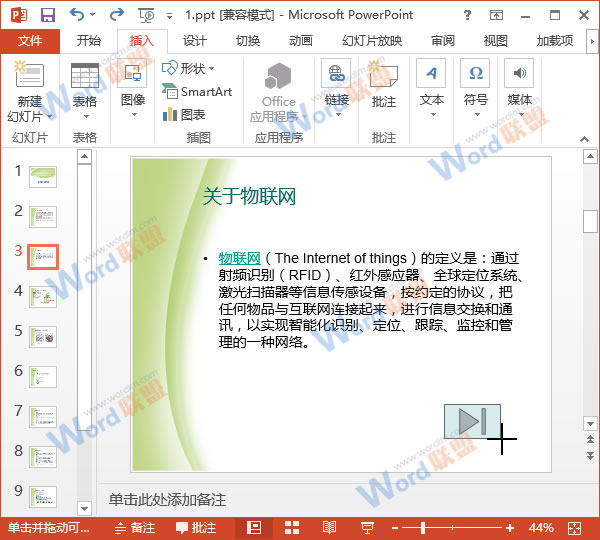Toggle the 备注 notes pane in status bar
Viewport: 600px width, 540px height.
coord(135,528)
